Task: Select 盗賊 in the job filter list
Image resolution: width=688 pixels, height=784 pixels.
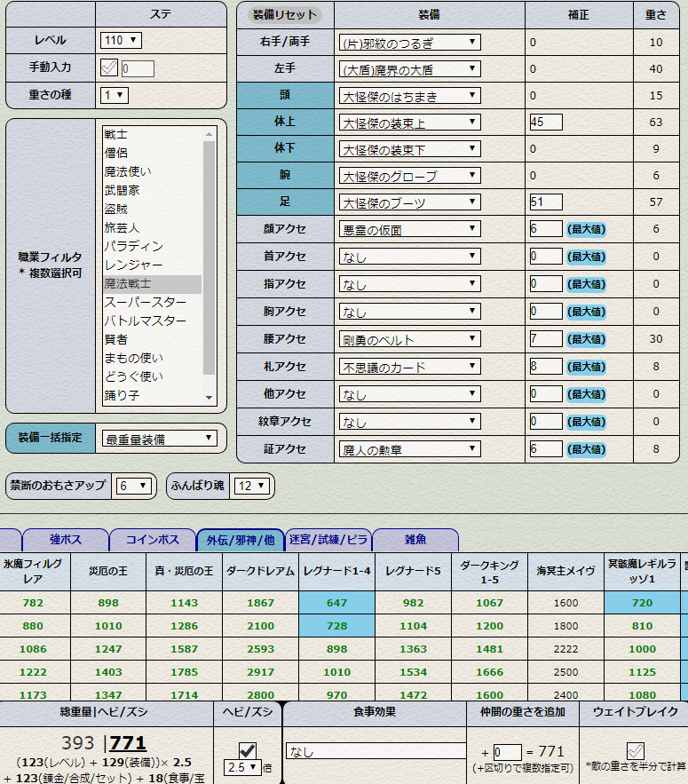Action: (153, 209)
